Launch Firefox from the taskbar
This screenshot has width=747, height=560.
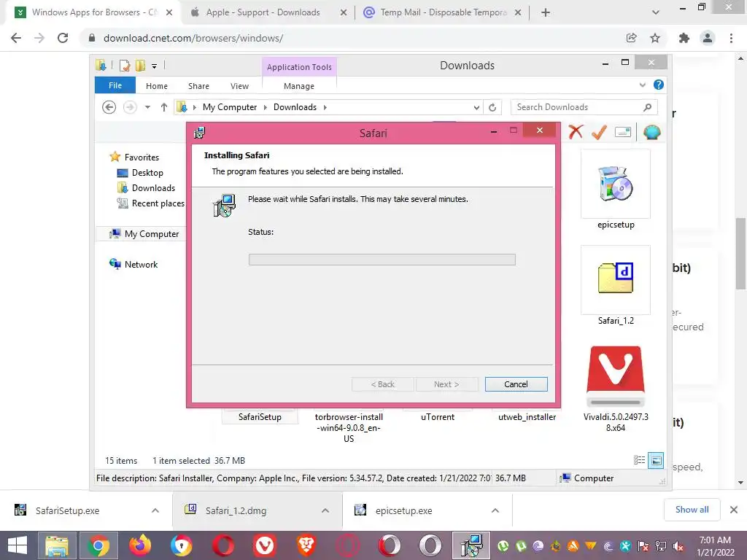tap(140, 545)
